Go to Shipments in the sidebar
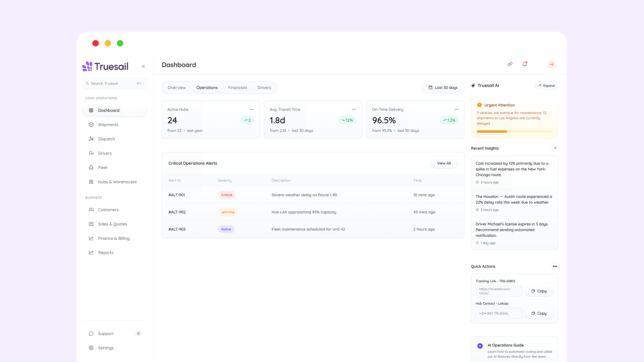The height and width of the screenshot is (362, 644). click(x=114, y=125)
